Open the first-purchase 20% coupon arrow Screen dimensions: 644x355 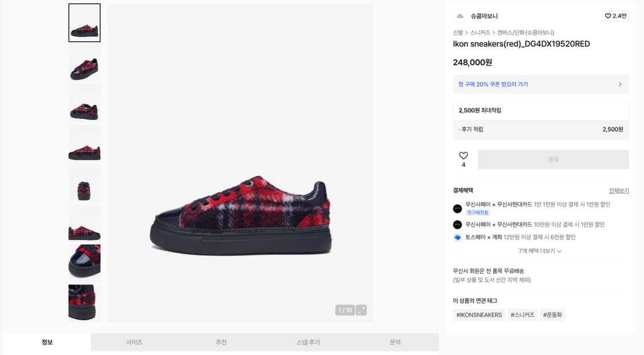coord(620,85)
